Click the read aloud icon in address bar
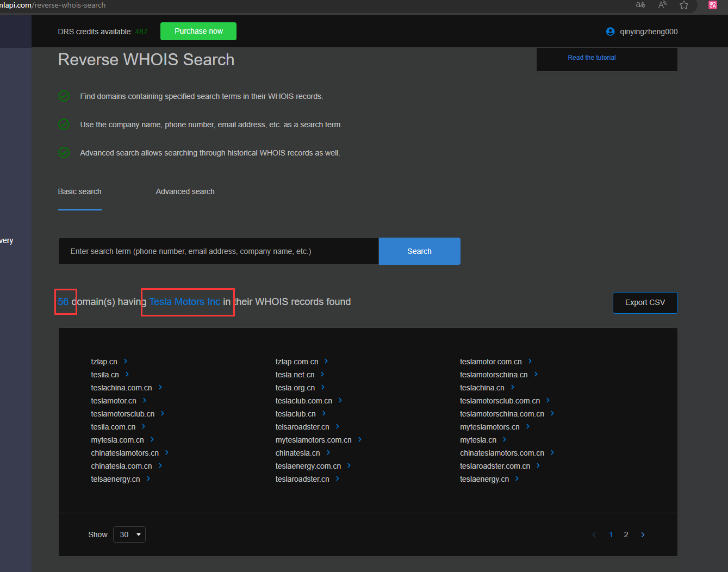Image resolution: width=728 pixels, height=572 pixels. (662, 5)
